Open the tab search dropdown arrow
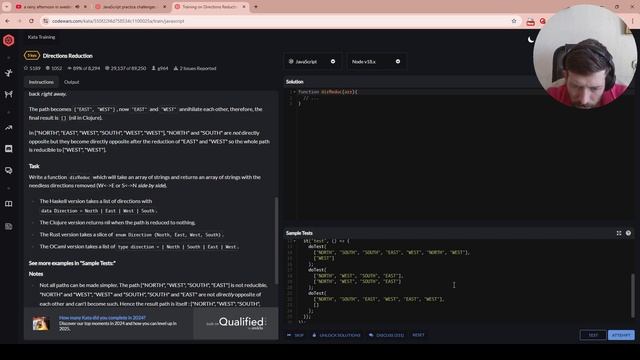The height and width of the screenshot is (360, 640). [x=7, y=7]
